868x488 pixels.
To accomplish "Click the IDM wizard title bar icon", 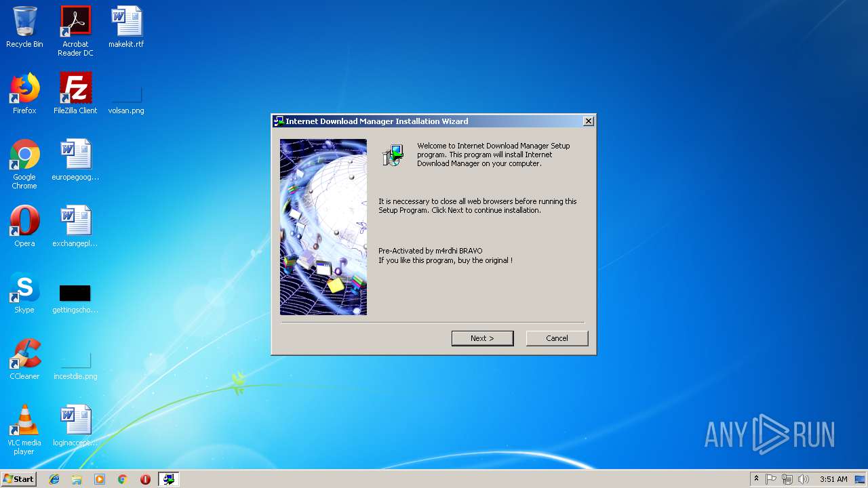I will [x=278, y=121].
